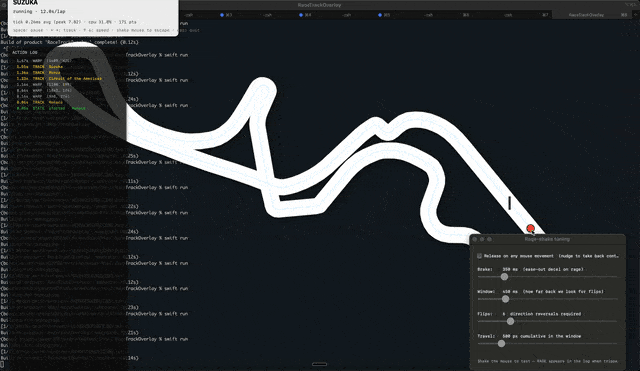Click the Window 450 ms label

click(540, 292)
